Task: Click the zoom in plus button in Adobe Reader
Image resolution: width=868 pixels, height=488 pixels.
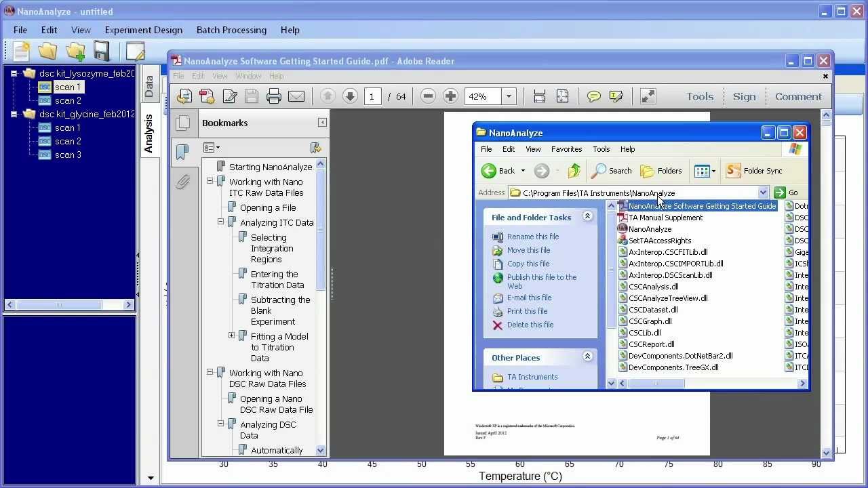Action: 450,97
